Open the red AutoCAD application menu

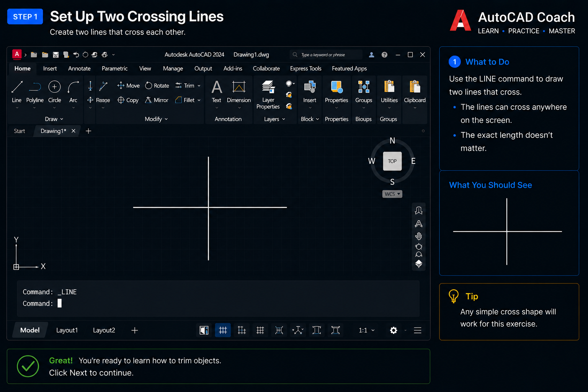click(x=17, y=54)
